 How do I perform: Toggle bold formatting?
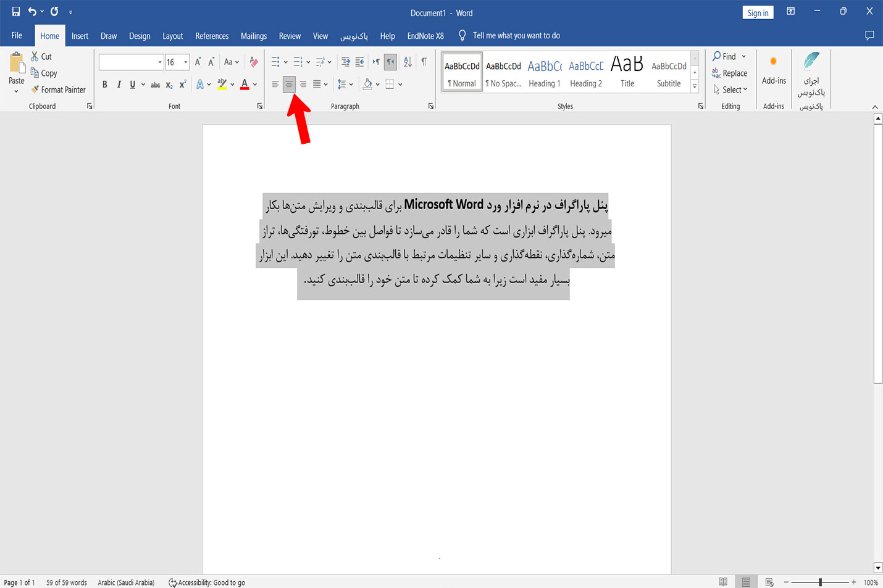pos(105,85)
